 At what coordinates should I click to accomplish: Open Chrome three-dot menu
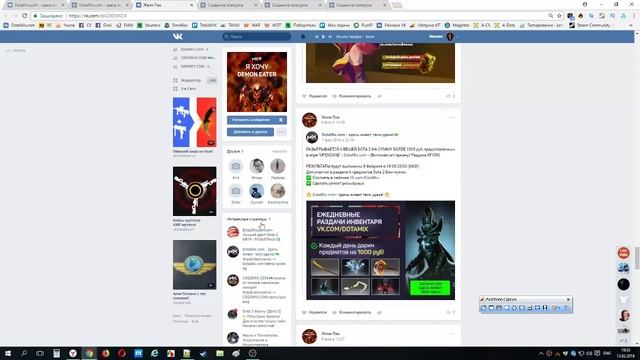(x=634, y=16)
